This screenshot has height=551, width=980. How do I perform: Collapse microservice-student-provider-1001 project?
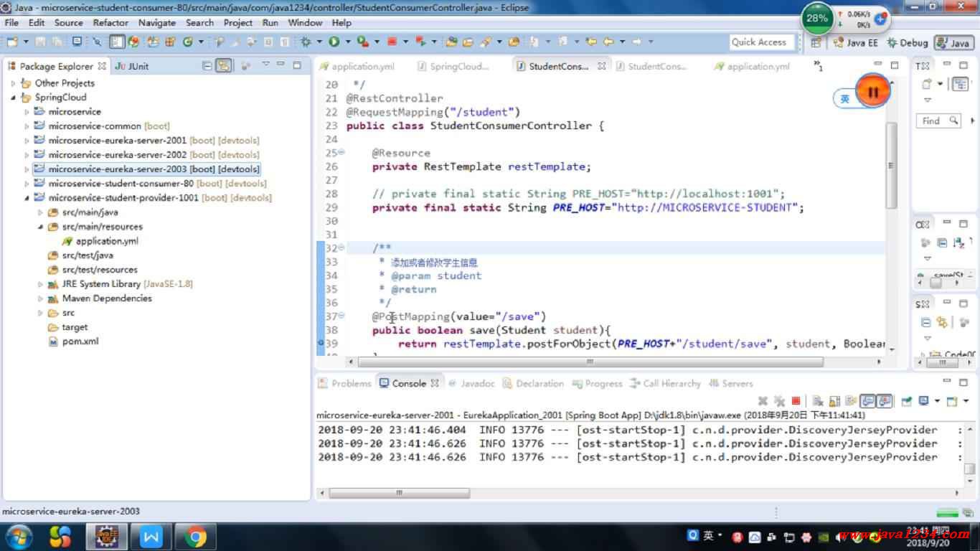click(x=27, y=198)
